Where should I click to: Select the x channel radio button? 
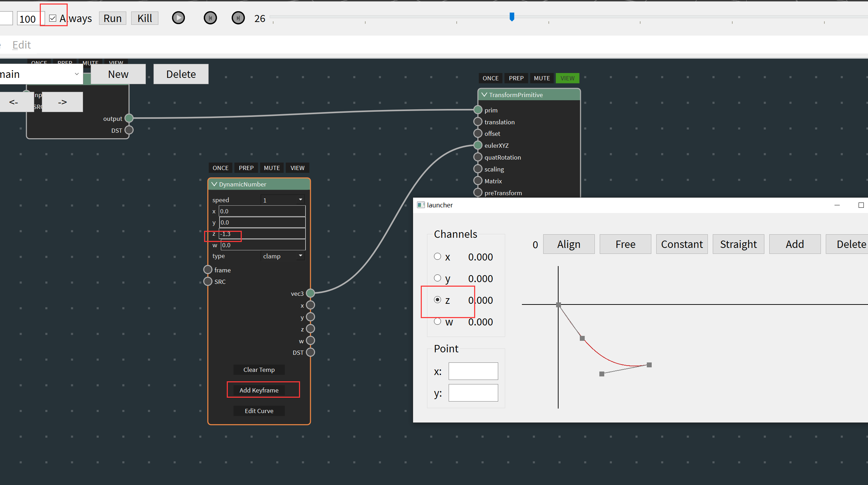(x=437, y=256)
